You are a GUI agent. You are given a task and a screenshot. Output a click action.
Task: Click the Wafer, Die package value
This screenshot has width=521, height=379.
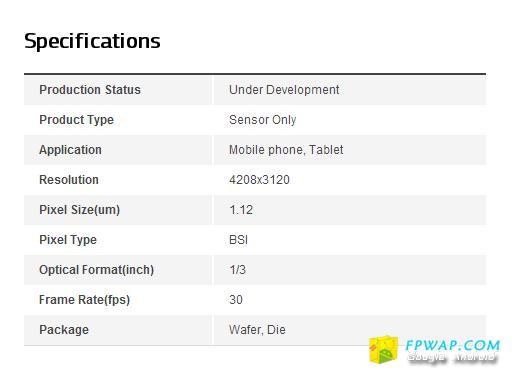[x=257, y=330]
